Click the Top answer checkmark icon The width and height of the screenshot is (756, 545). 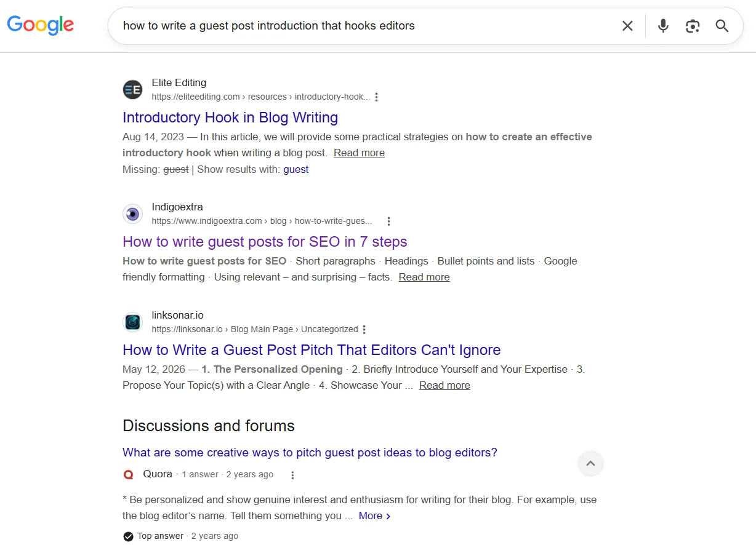click(x=128, y=536)
